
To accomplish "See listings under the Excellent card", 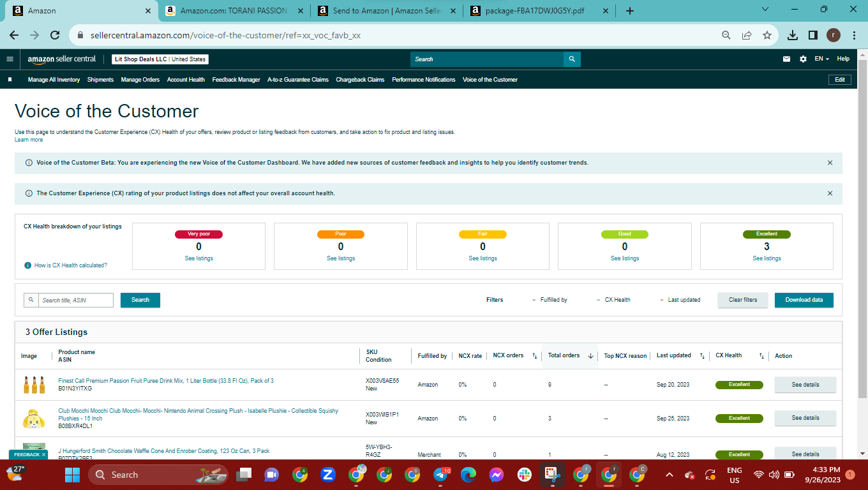I will [x=767, y=258].
